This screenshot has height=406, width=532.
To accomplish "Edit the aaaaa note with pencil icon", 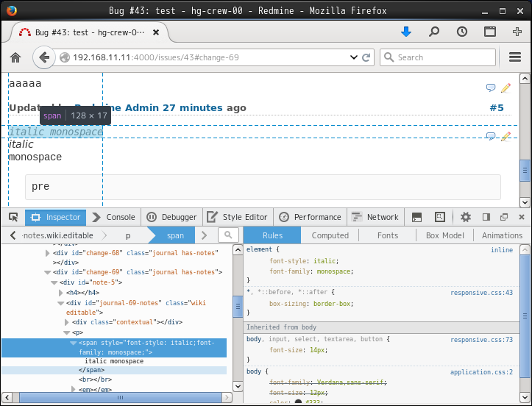I will [x=506, y=88].
